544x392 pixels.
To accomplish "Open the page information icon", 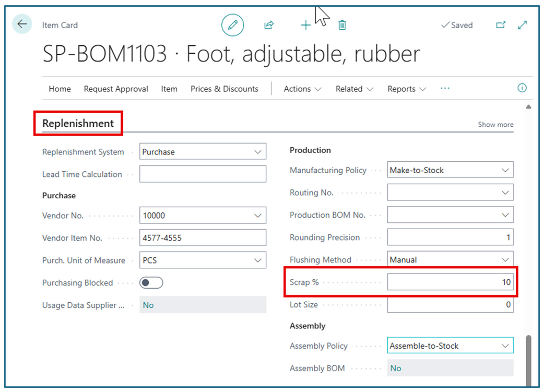I will pyautogui.click(x=522, y=88).
